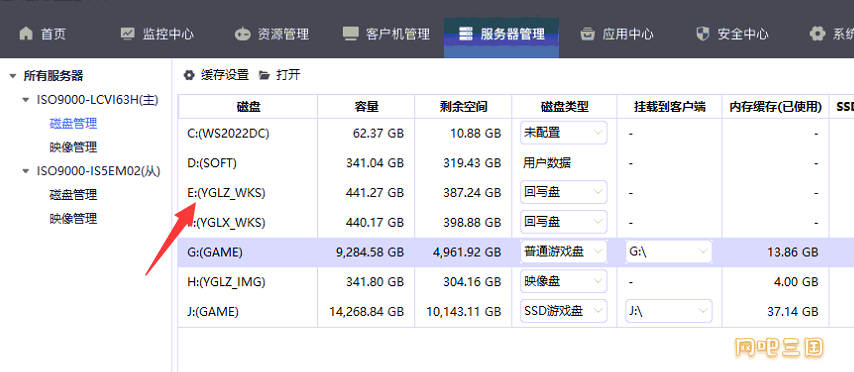This screenshot has height=372, width=854.
Task: Open 资源管理 tab
Action: pyautogui.click(x=271, y=34)
